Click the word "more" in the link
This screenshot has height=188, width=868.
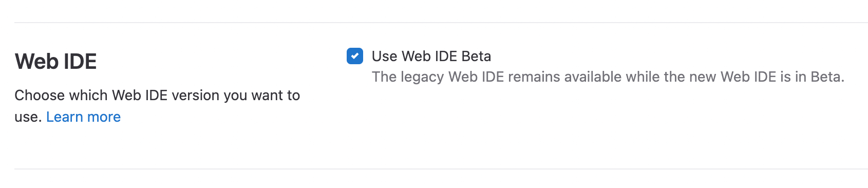[x=104, y=117]
